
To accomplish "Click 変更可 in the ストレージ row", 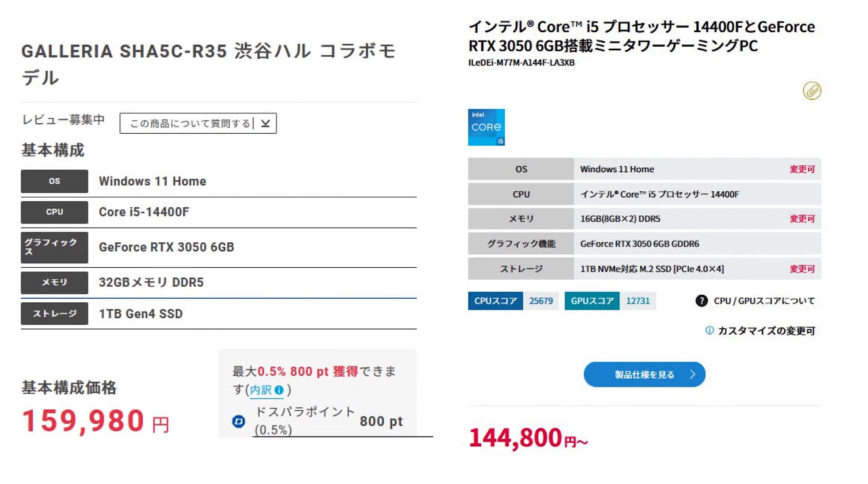I will [802, 268].
